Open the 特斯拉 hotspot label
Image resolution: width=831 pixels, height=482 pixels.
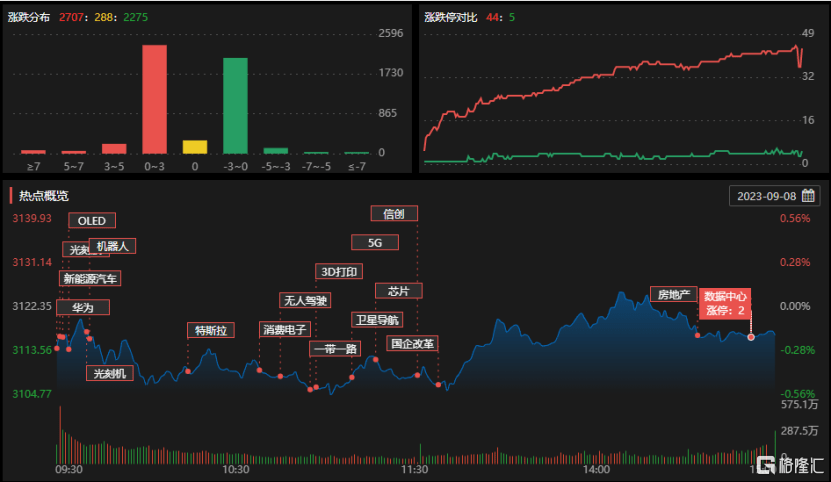210,330
